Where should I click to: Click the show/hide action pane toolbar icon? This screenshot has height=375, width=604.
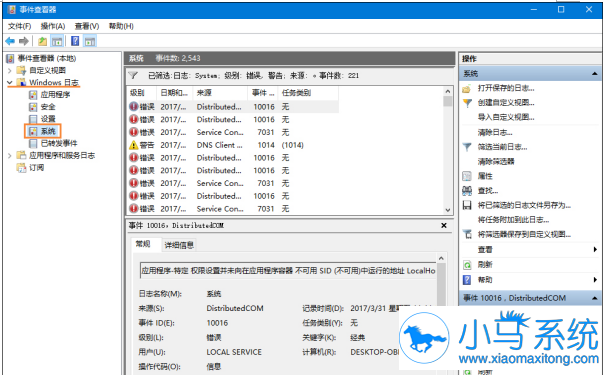point(90,41)
